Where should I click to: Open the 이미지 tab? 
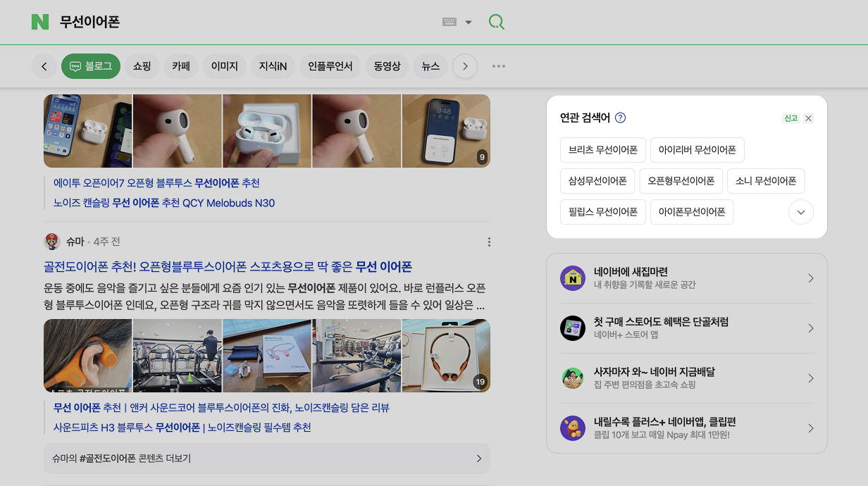225,66
